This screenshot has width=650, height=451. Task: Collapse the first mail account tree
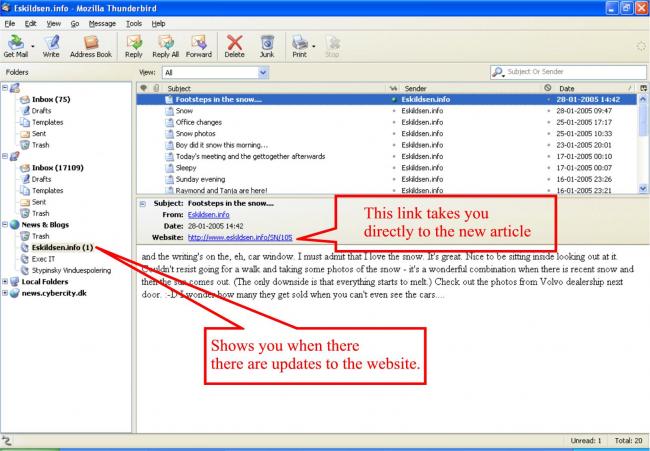tap(5, 88)
